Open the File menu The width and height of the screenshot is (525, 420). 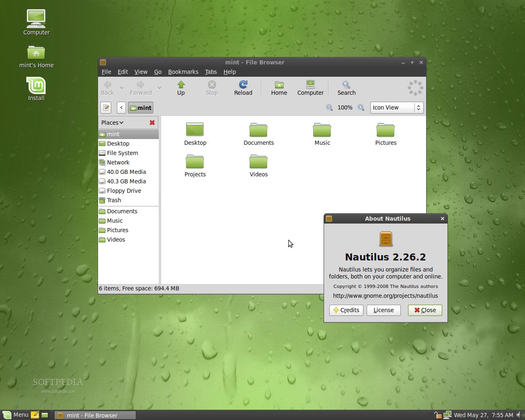(106, 72)
